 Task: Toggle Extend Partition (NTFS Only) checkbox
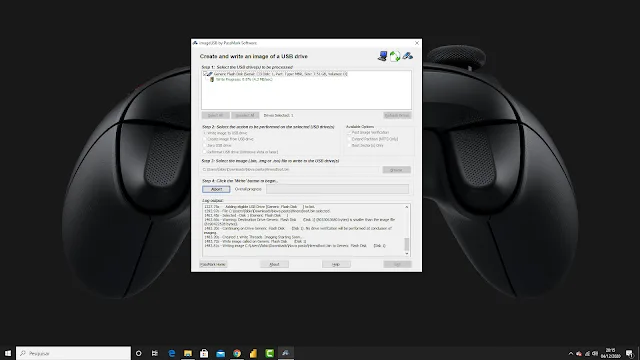tap(349, 139)
